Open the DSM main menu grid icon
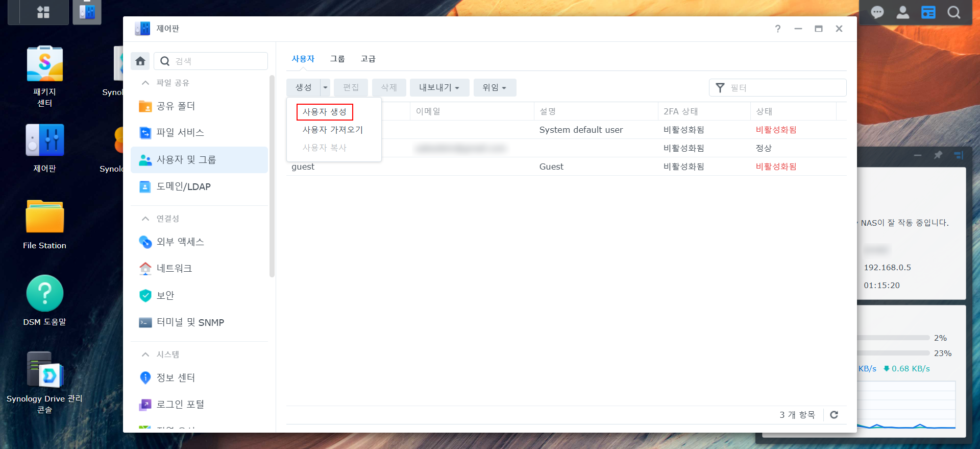 pyautogui.click(x=43, y=12)
